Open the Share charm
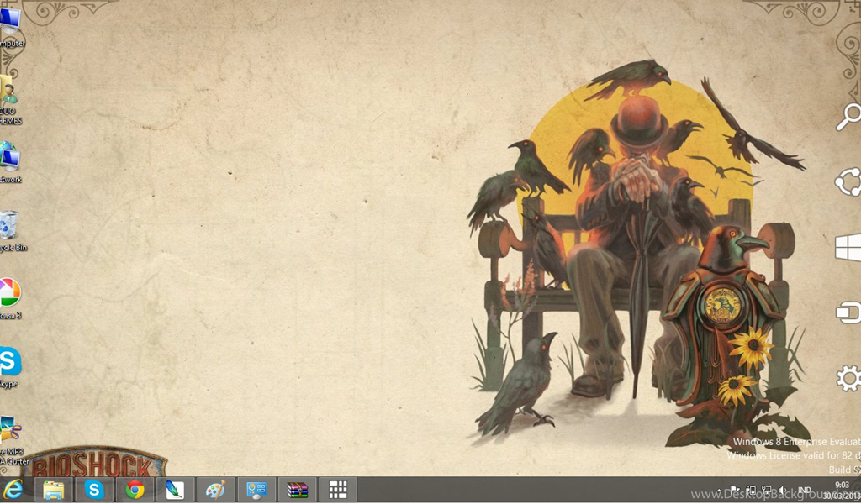 (x=848, y=181)
